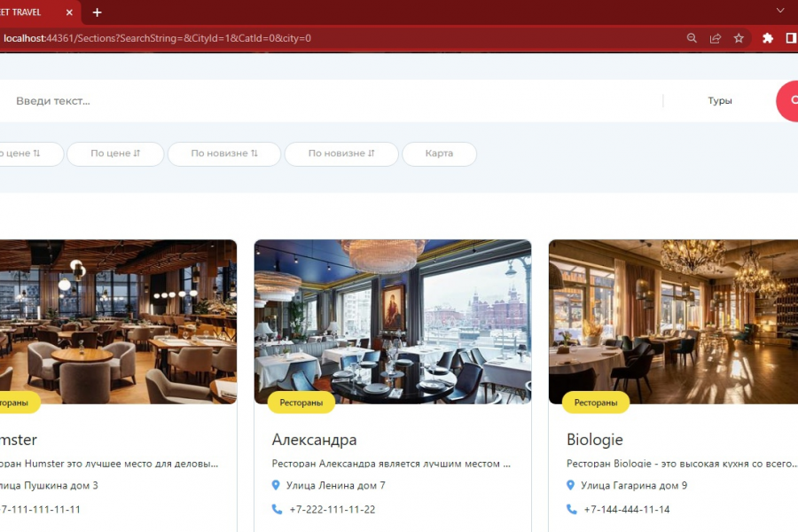Image resolution: width=798 pixels, height=532 pixels.
Task: Open the 'Александра' title link
Action: [314, 440]
